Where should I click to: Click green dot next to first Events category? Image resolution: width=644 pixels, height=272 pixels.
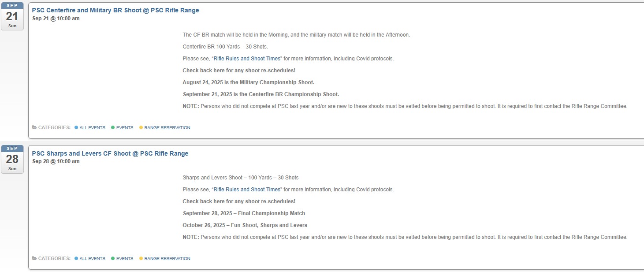point(113,128)
